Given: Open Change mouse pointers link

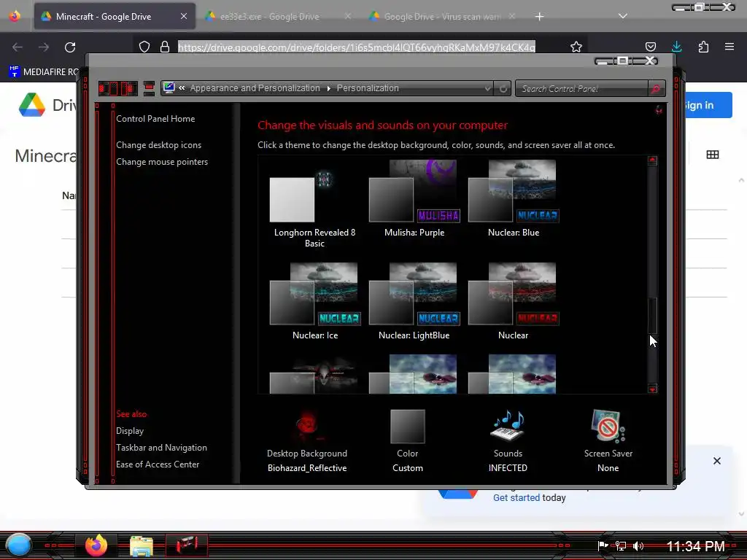Looking at the screenshot, I should pyautogui.click(x=162, y=162).
